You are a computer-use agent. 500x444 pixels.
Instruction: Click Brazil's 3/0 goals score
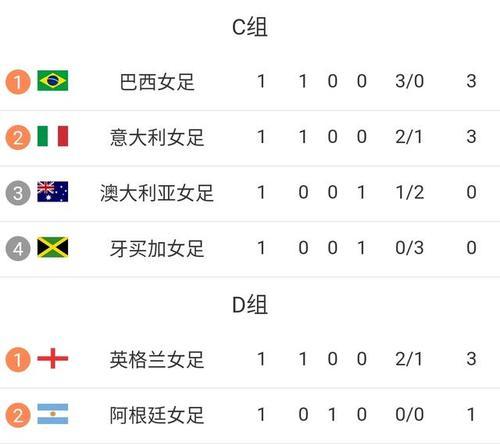click(410, 81)
